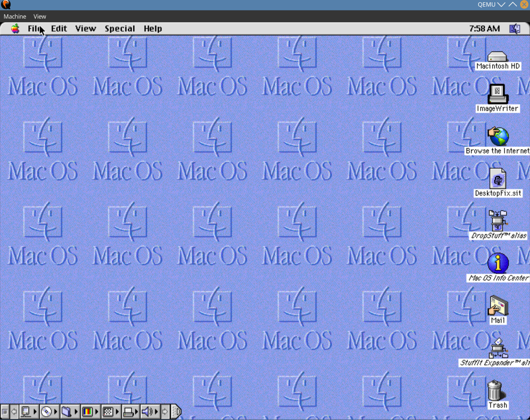Viewport: 530px width, 420px height.
Task: Open the QEMU Machine menu
Action: [15, 16]
